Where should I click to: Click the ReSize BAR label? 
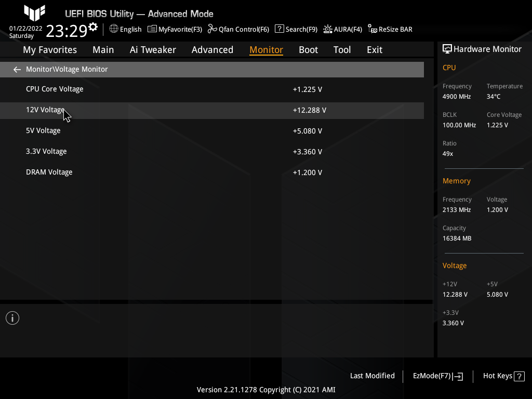click(x=395, y=30)
